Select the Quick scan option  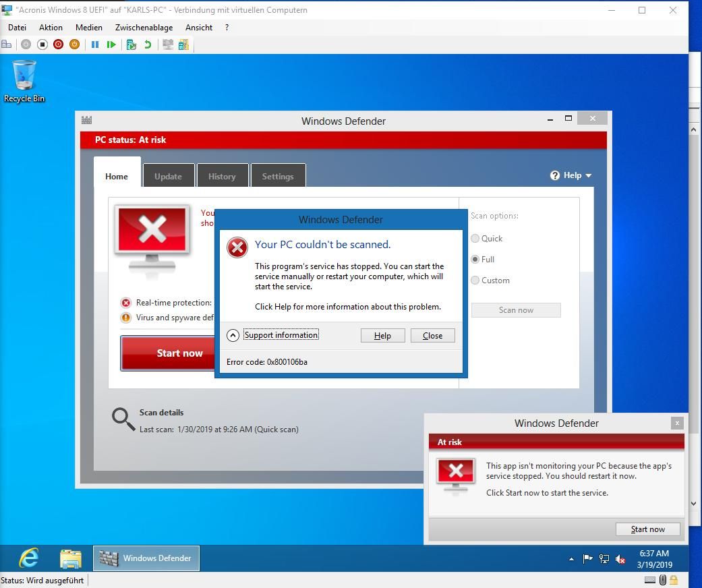[x=486, y=239]
